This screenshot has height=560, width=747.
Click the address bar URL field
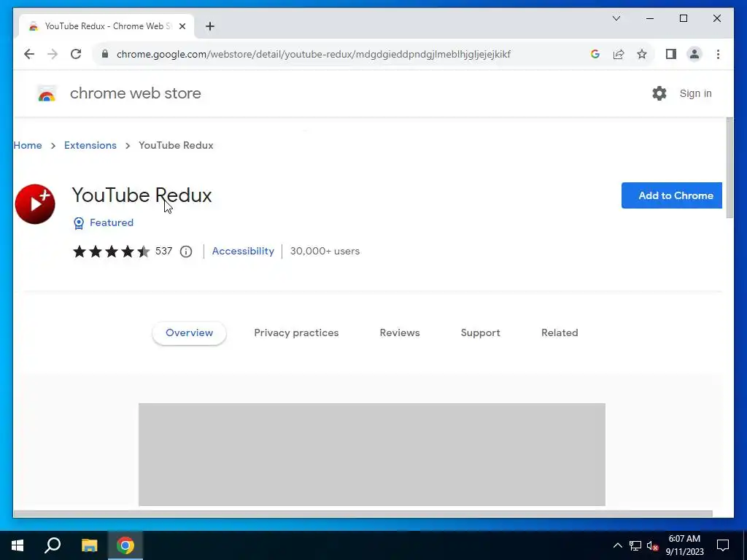pos(343,54)
